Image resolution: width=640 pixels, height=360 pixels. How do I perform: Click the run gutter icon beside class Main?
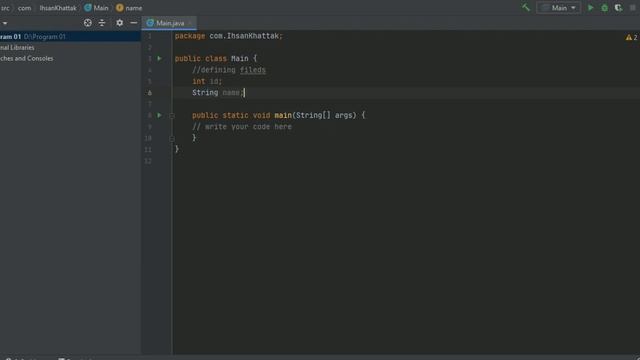[x=160, y=58]
